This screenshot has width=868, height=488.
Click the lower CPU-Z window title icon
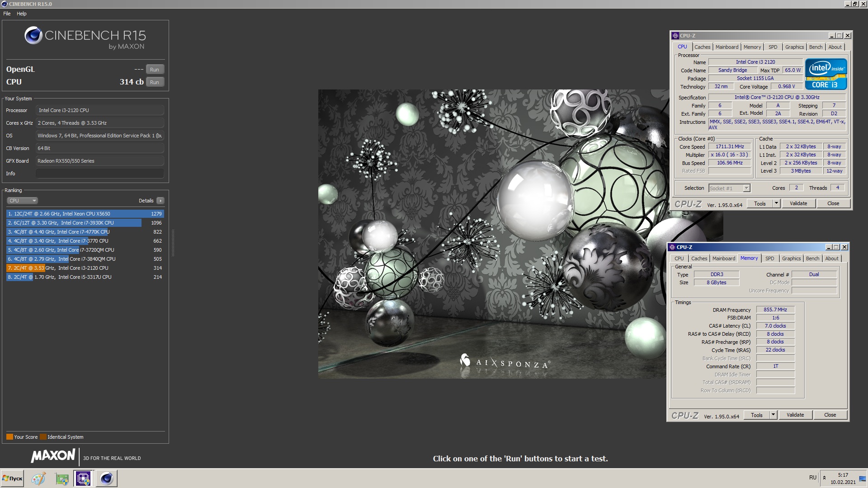click(672, 247)
